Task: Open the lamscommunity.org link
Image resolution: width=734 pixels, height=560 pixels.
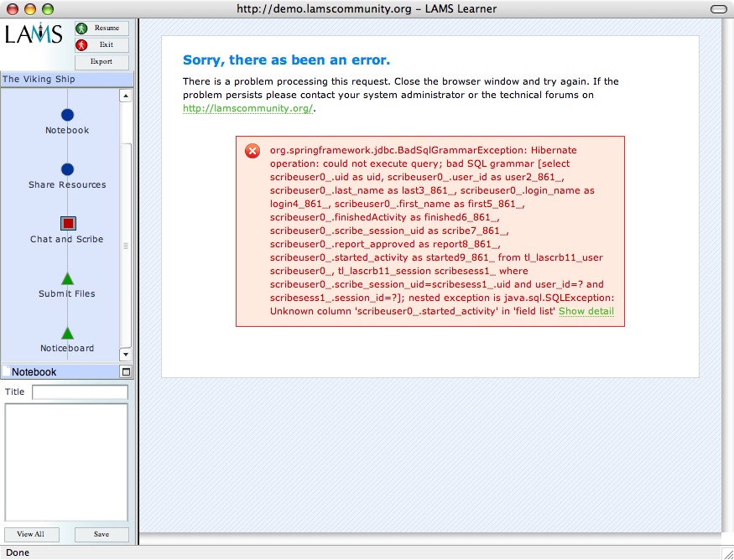Action: click(x=247, y=108)
